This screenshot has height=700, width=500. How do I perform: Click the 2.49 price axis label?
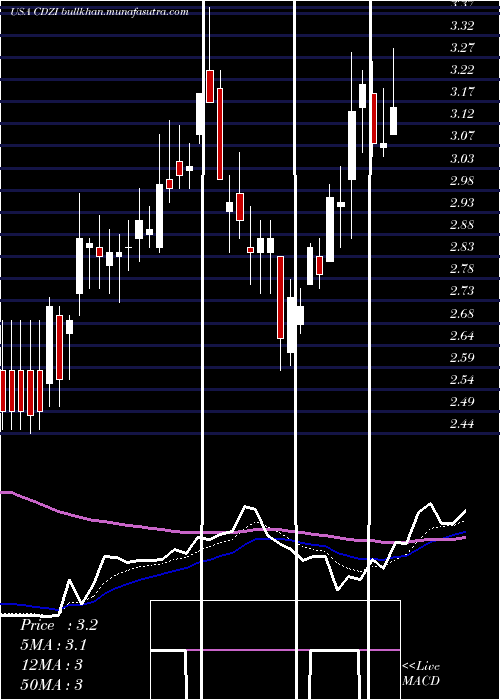[x=462, y=402]
